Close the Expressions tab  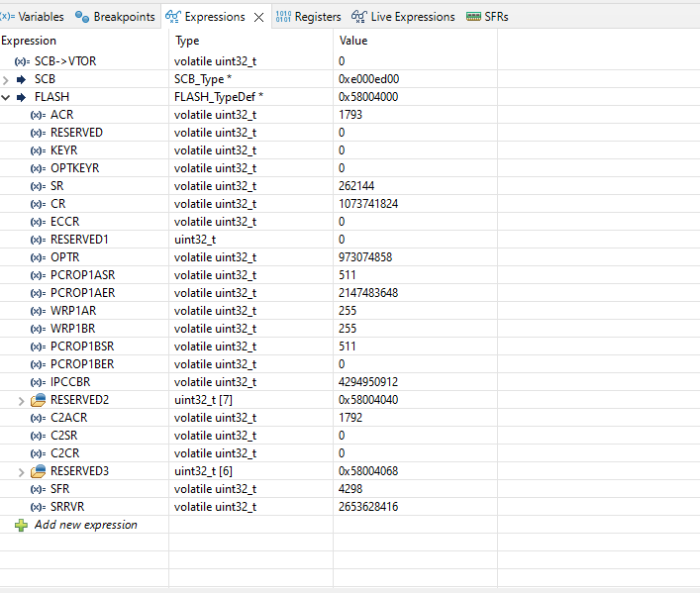point(259,18)
